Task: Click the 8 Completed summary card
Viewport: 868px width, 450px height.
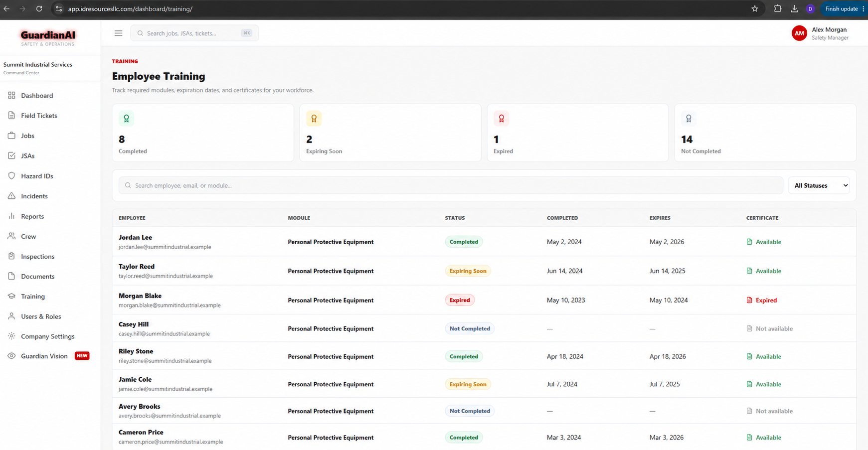Action: pyautogui.click(x=203, y=133)
